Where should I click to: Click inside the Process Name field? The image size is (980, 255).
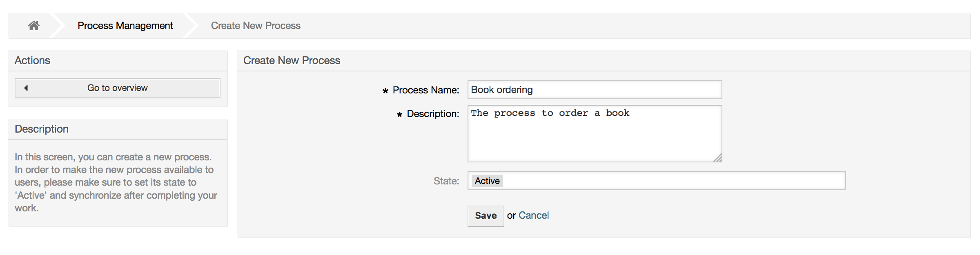594,89
